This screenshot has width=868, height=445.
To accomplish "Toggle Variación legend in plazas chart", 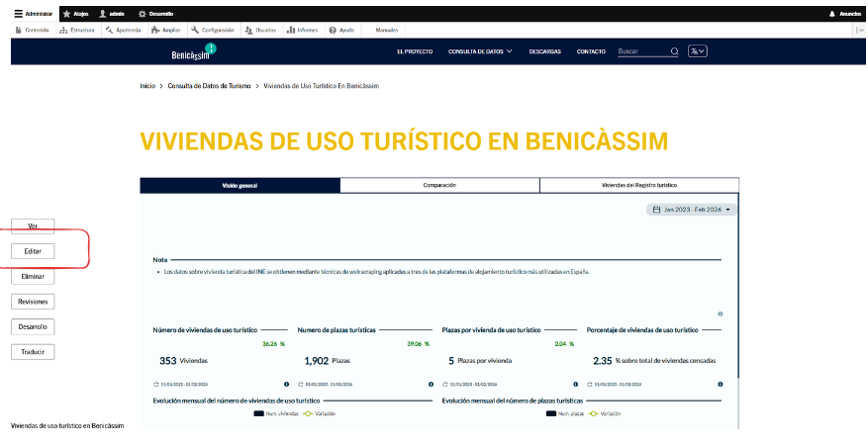I will tap(605, 413).
